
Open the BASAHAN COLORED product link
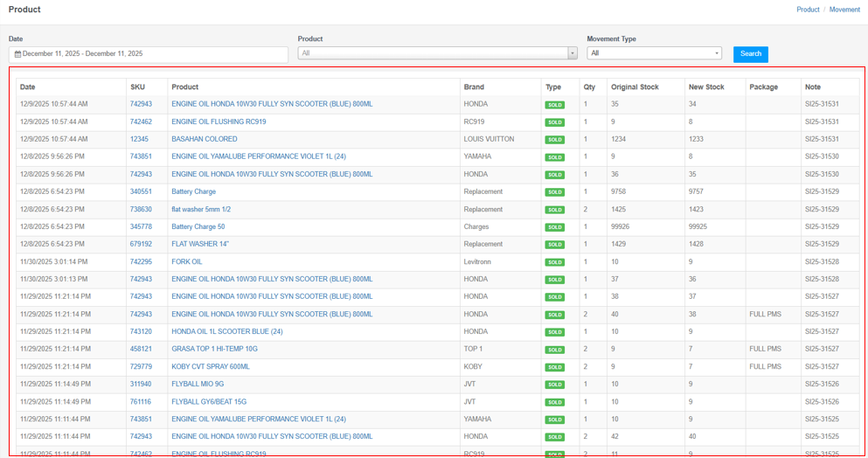204,139
